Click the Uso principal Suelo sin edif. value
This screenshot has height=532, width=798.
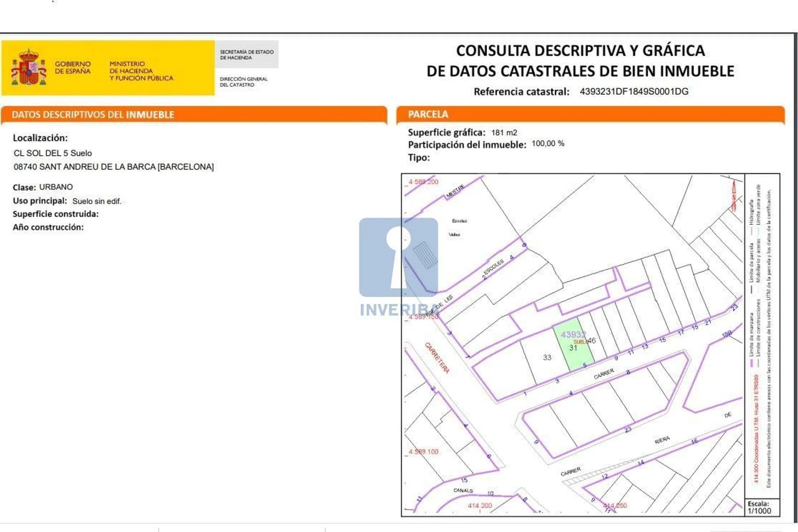(97, 201)
